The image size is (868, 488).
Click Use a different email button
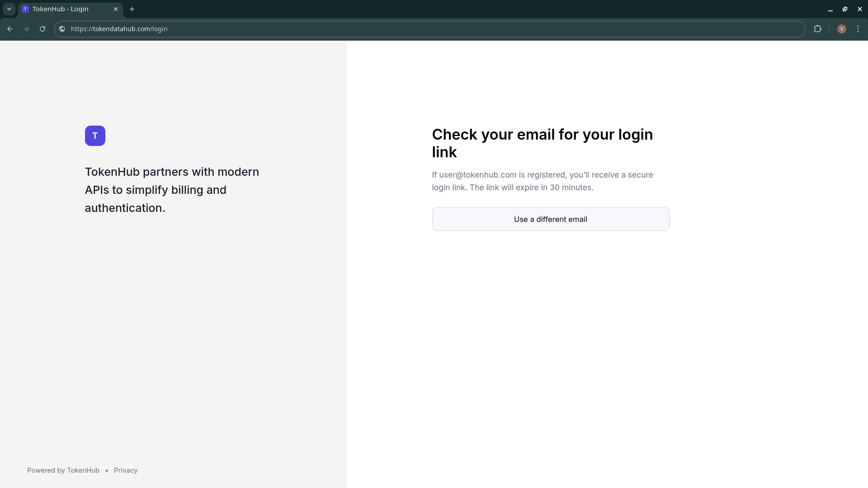click(x=550, y=219)
